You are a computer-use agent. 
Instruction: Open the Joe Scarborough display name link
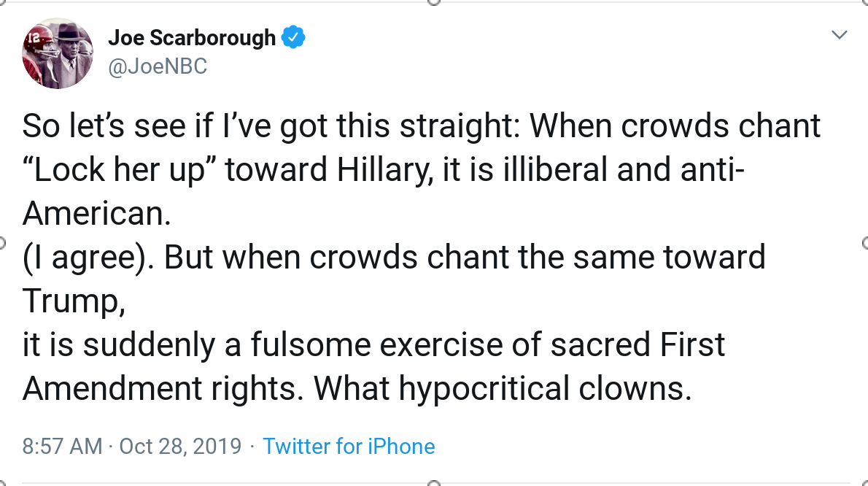point(192,37)
